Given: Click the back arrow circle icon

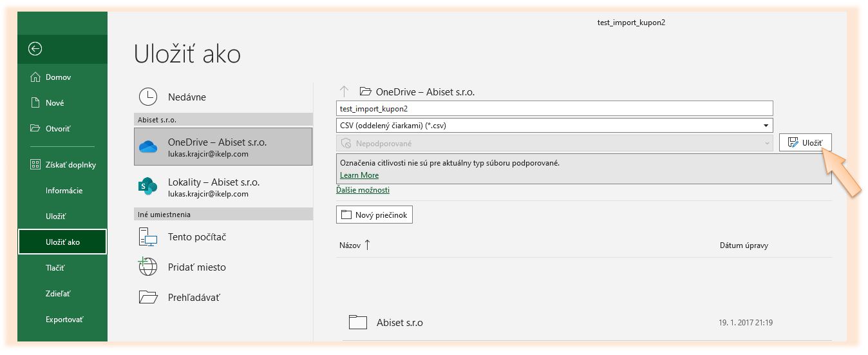Looking at the screenshot, I should (35, 49).
